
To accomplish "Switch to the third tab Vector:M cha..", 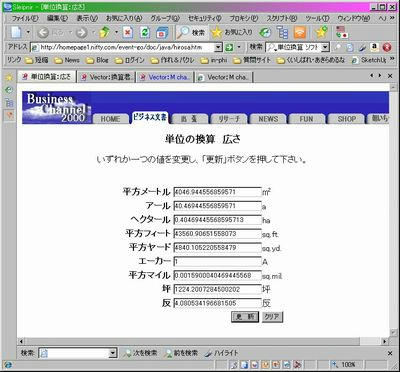I will tap(166, 77).
